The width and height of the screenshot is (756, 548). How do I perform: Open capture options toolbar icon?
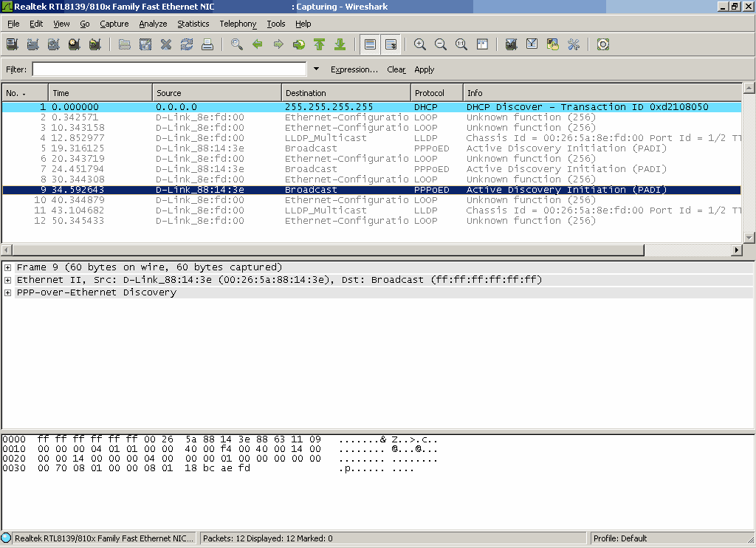pos(32,44)
